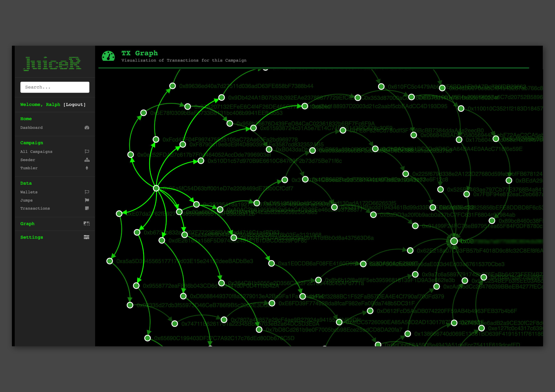The image size is (555, 392).
Task: Click the Jumps solid flag icon
Action: [87, 200]
